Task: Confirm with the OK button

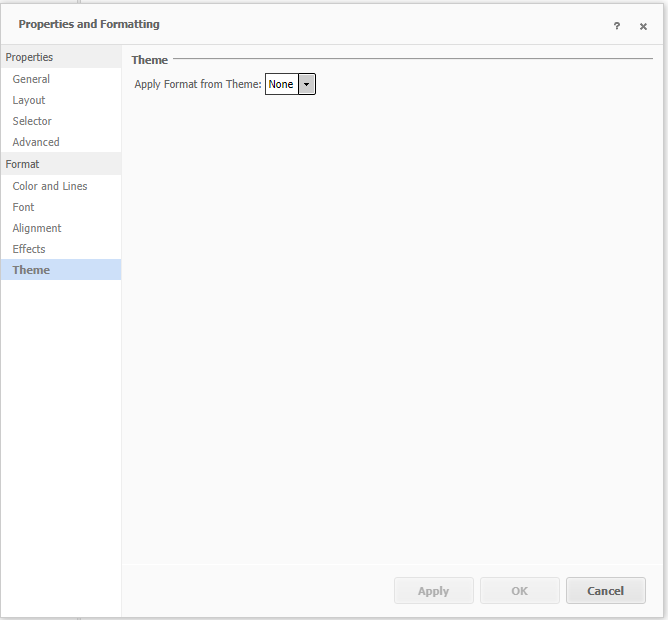Action: (x=520, y=591)
